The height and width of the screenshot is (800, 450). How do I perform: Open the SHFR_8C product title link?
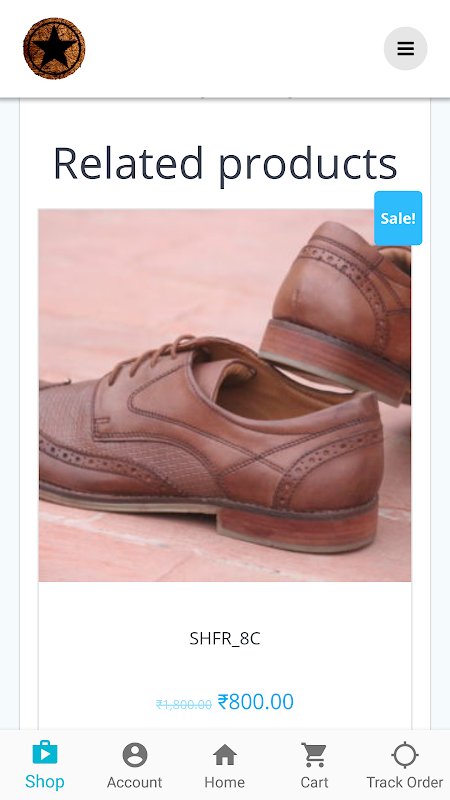(225, 638)
